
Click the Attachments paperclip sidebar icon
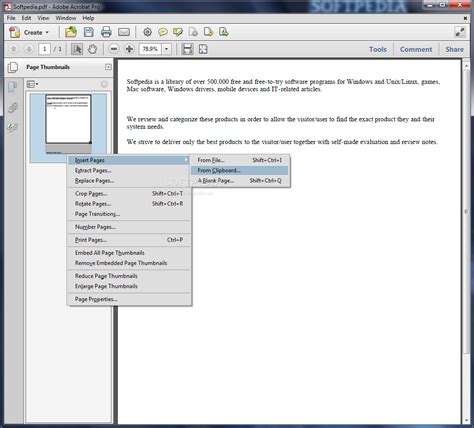click(x=13, y=107)
